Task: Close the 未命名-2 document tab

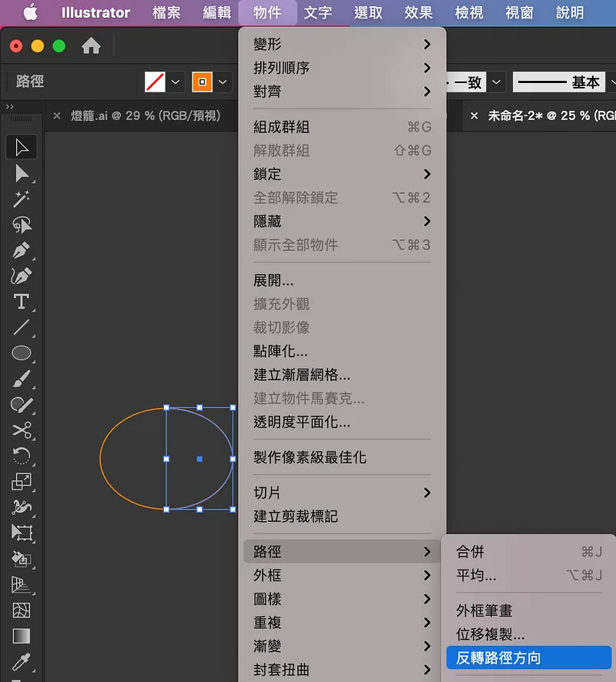Action: coord(474,115)
